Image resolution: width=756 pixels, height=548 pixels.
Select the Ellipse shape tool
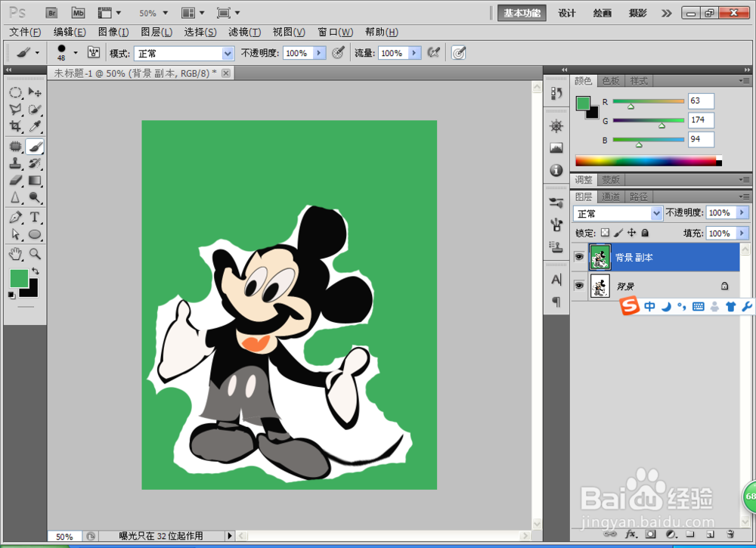[x=35, y=234]
